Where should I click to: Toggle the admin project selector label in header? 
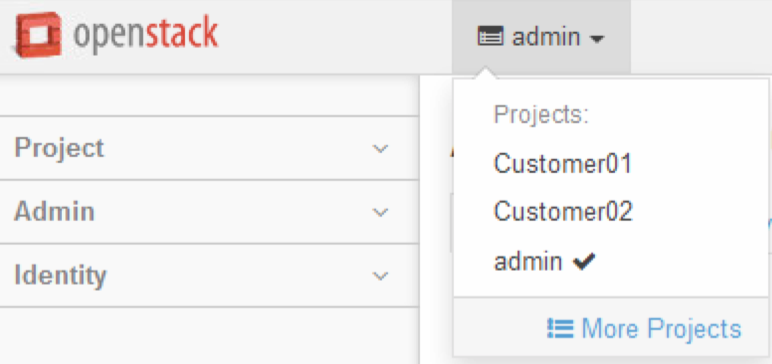click(546, 37)
